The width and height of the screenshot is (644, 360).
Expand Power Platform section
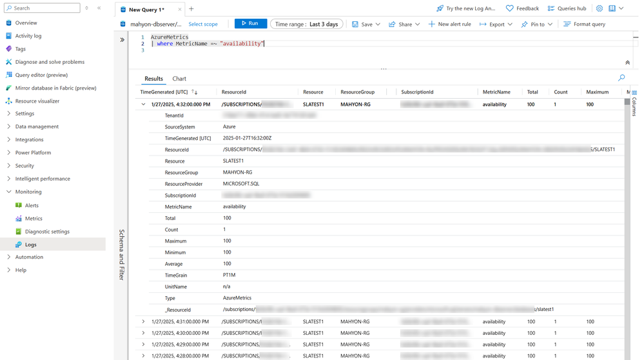coord(8,152)
